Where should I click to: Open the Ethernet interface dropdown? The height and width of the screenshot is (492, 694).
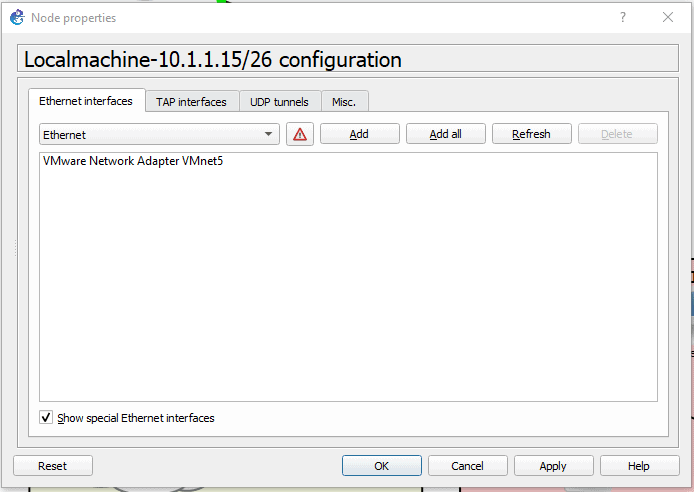(159, 134)
